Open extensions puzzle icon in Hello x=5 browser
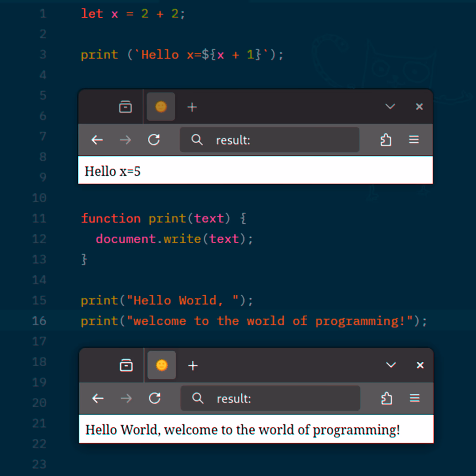The width and height of the screenshot is (476, 476). (x=385, y=140)
